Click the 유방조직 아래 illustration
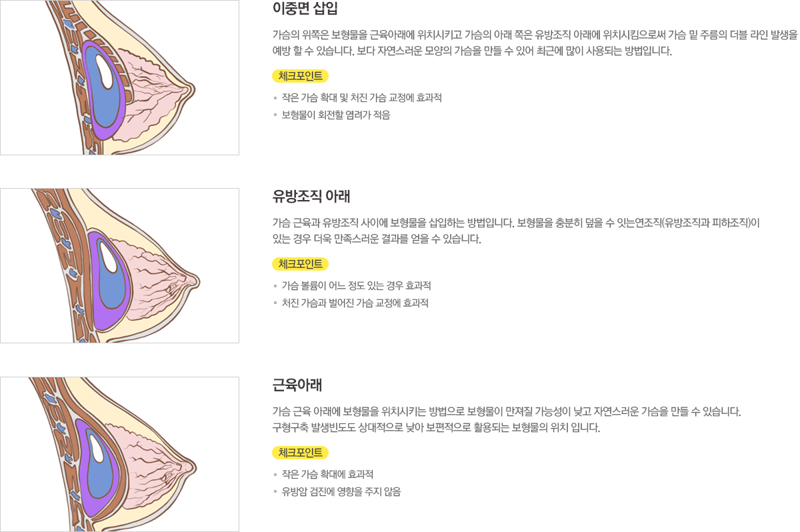Screen dimensions: 800x532 (119, 265)
